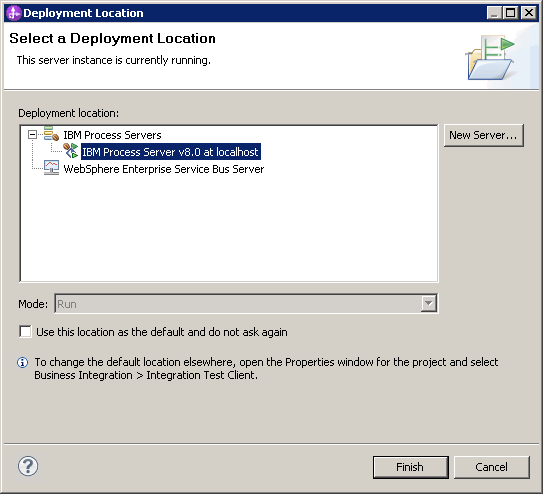Click the info icon beside default location note
543x494 pixels.
click(23, 362)
